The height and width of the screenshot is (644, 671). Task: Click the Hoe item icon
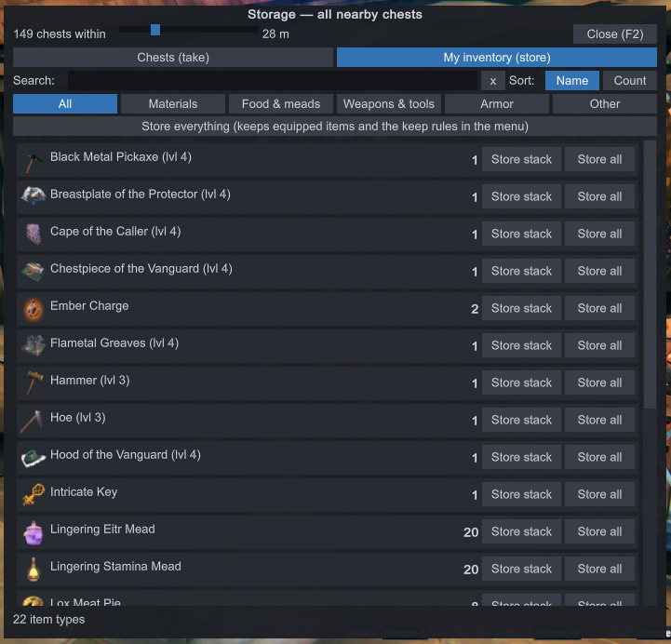[34, 421]
